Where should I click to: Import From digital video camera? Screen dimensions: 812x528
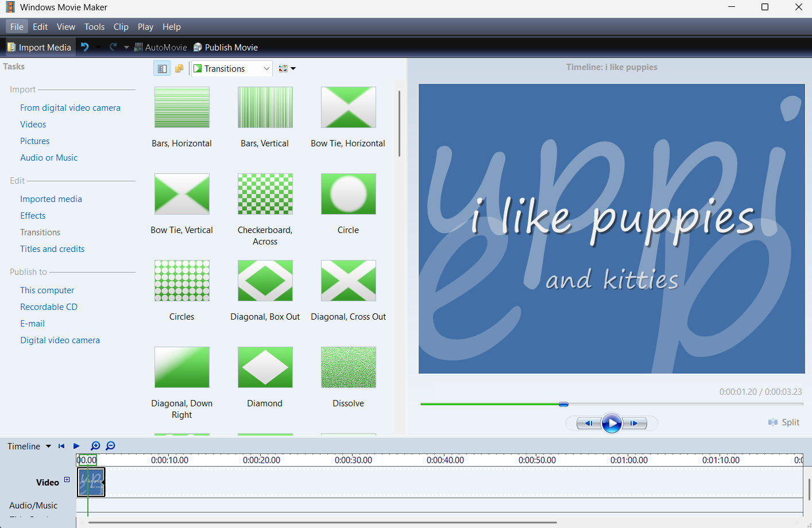(70, 108)
